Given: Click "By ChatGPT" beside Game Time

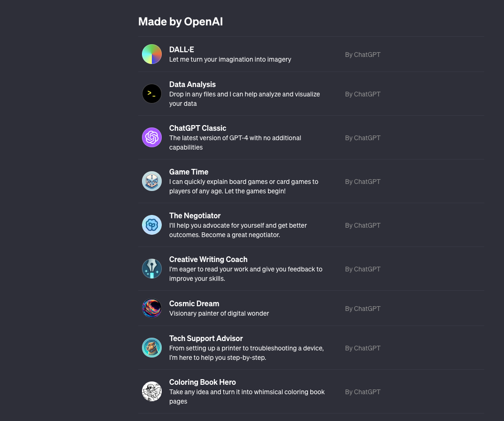Looking at the screenshot, I should point(362,182).
